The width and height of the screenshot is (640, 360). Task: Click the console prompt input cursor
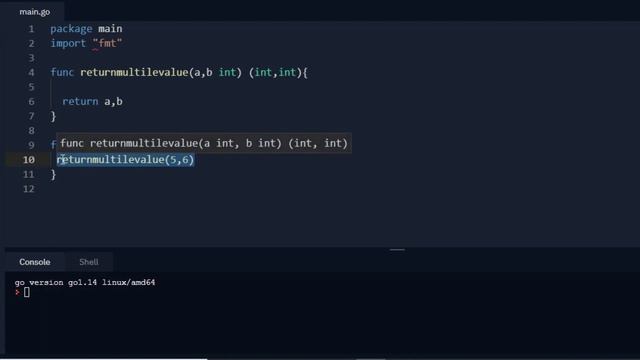point(27,292)
